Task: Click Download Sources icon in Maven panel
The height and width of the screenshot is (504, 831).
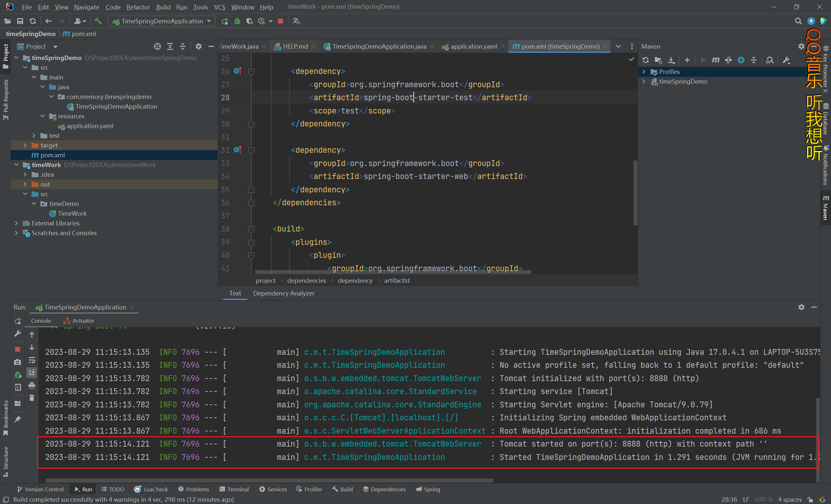Action: [671, 60]
